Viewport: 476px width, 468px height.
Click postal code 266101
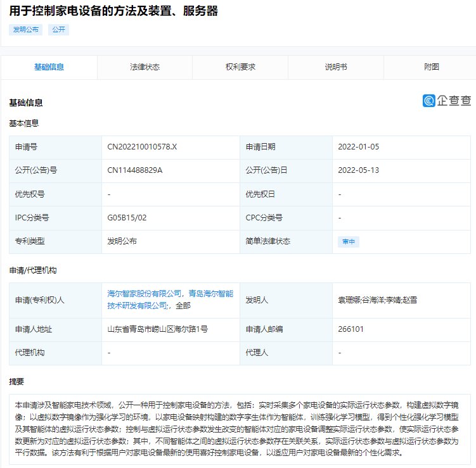coord(351,329)
